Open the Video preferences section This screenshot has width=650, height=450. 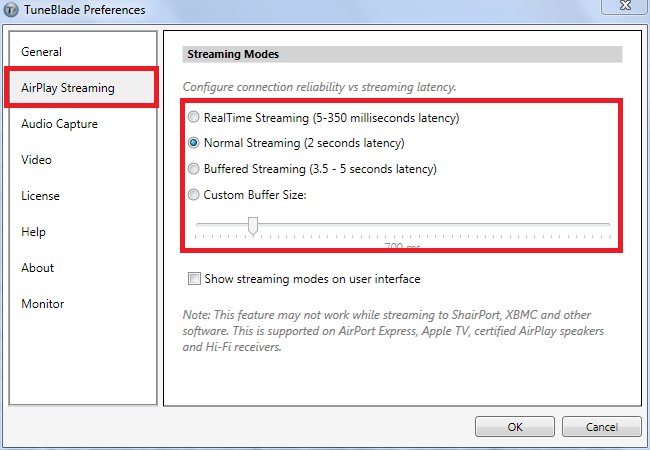(x=36, y=160)
